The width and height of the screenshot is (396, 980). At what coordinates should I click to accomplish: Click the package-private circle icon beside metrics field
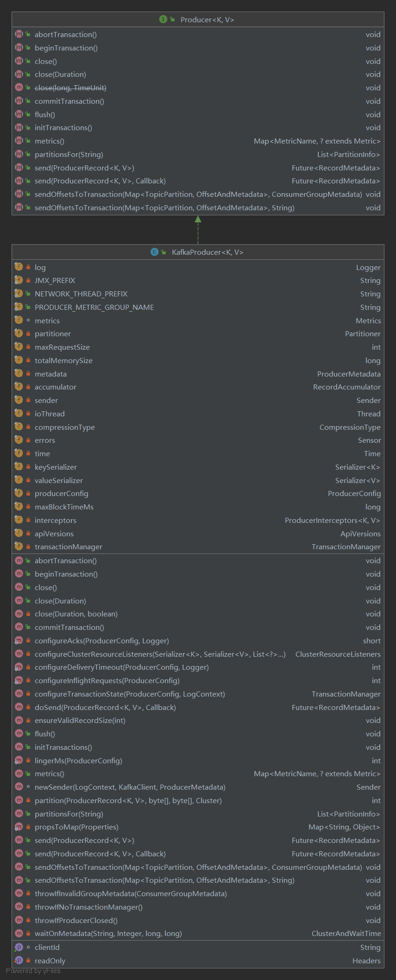(28, 320)
